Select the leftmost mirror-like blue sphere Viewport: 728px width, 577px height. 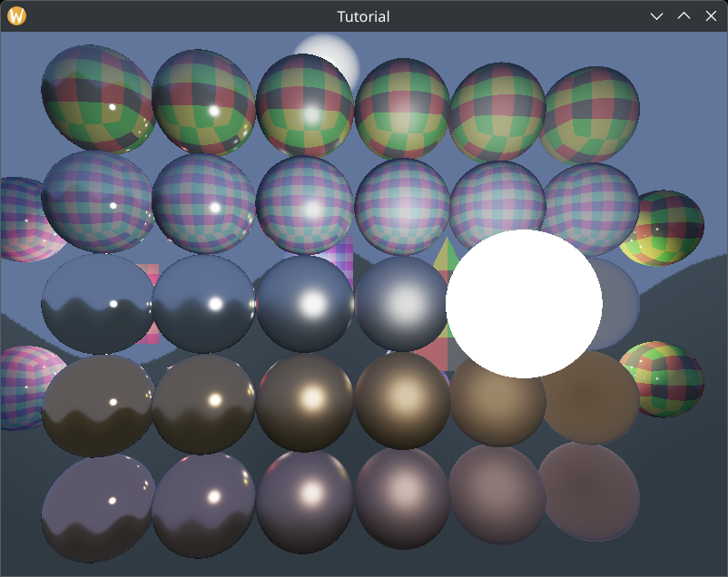coord(98,304)
